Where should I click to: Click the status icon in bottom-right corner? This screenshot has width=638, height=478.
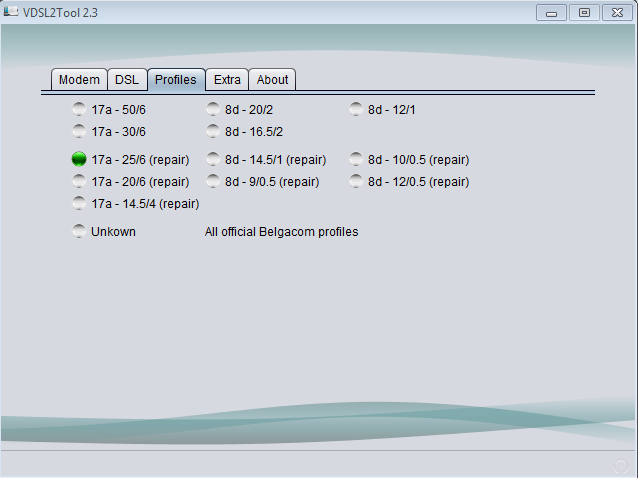pyautogui.click(x=620, y=465)
